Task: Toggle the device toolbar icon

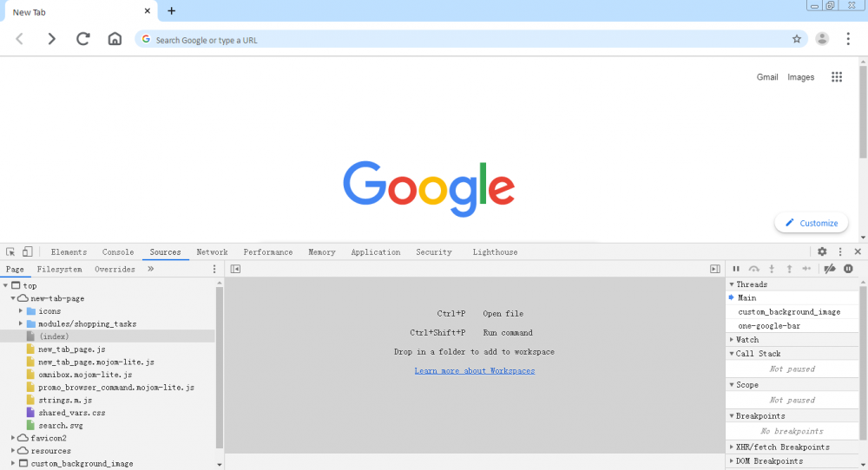Action: (x=27, y=252)
